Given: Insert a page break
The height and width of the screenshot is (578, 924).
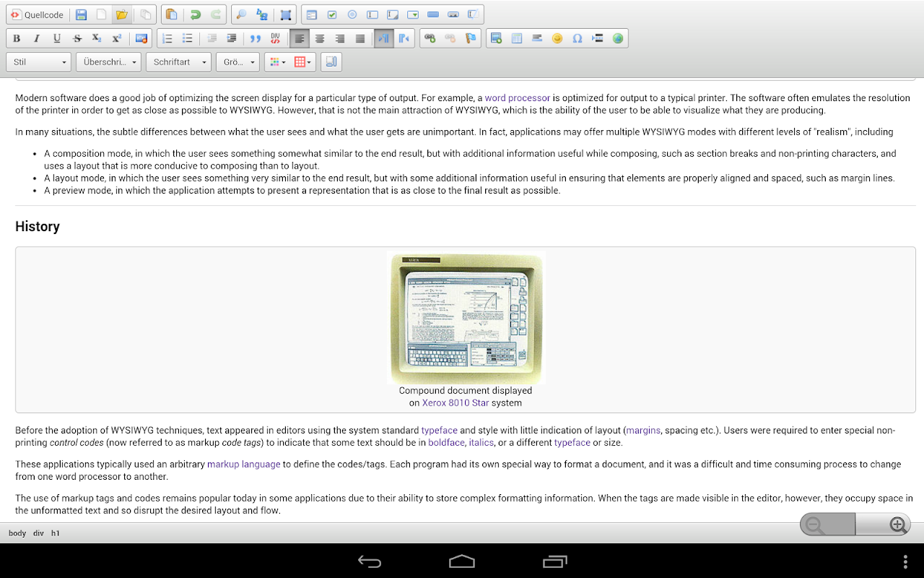Looking at the screenshot, I should [x=598, y=38].
